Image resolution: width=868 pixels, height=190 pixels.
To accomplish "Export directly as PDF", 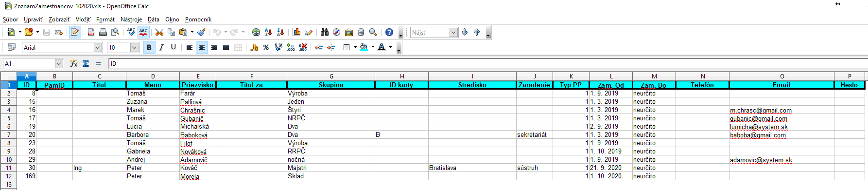I will click(x=91, y=32).
